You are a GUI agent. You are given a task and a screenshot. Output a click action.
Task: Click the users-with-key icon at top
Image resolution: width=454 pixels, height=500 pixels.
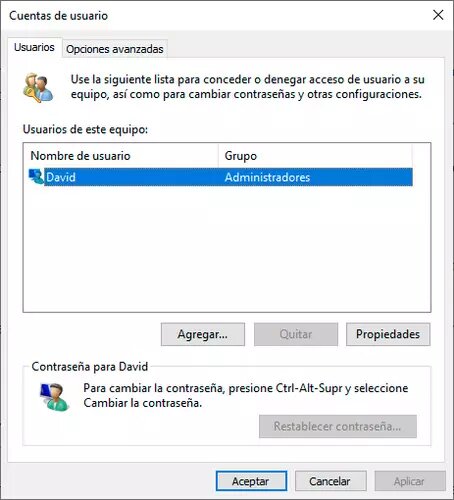point(38,88)
